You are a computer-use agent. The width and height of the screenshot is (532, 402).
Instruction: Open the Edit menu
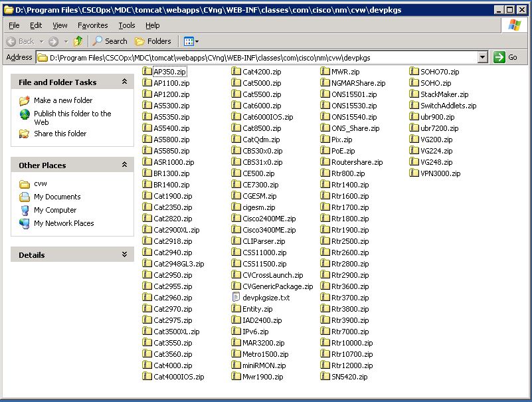click(x=36, y=25)
